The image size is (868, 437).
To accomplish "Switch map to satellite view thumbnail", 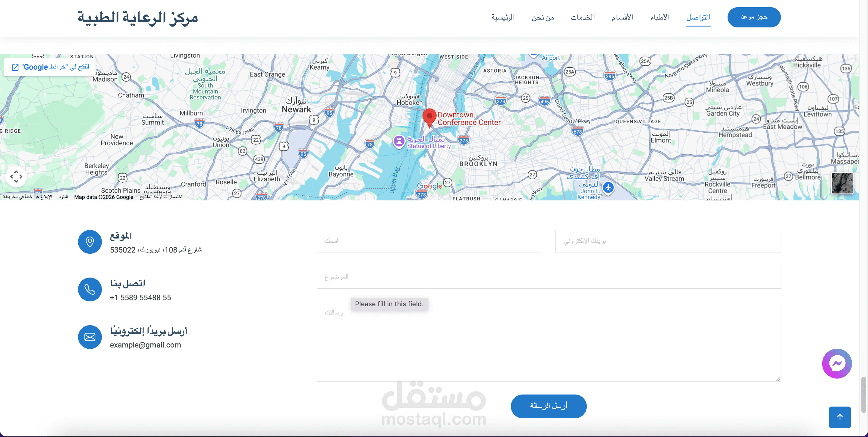I will [842, 183].
